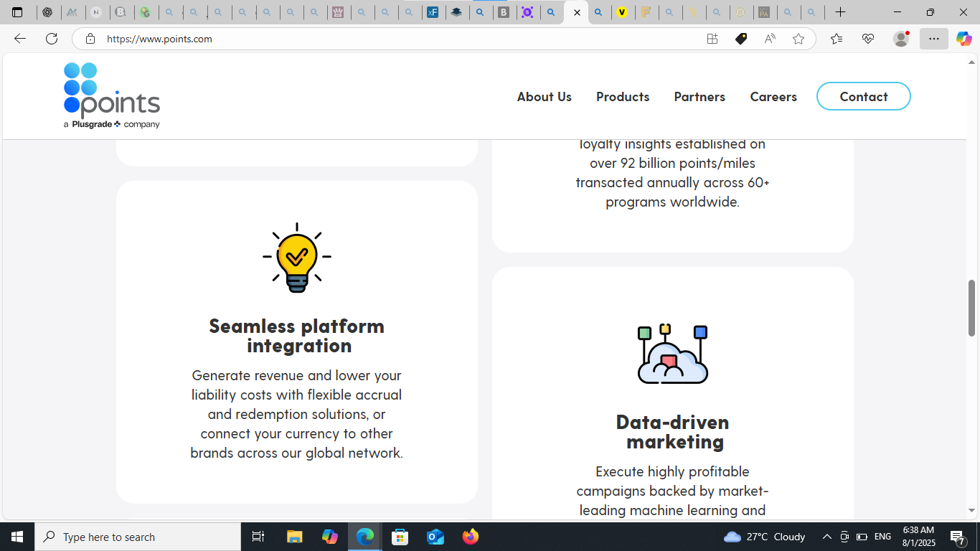
Task: Open the browser profile avatar
Action: [901, 39]
